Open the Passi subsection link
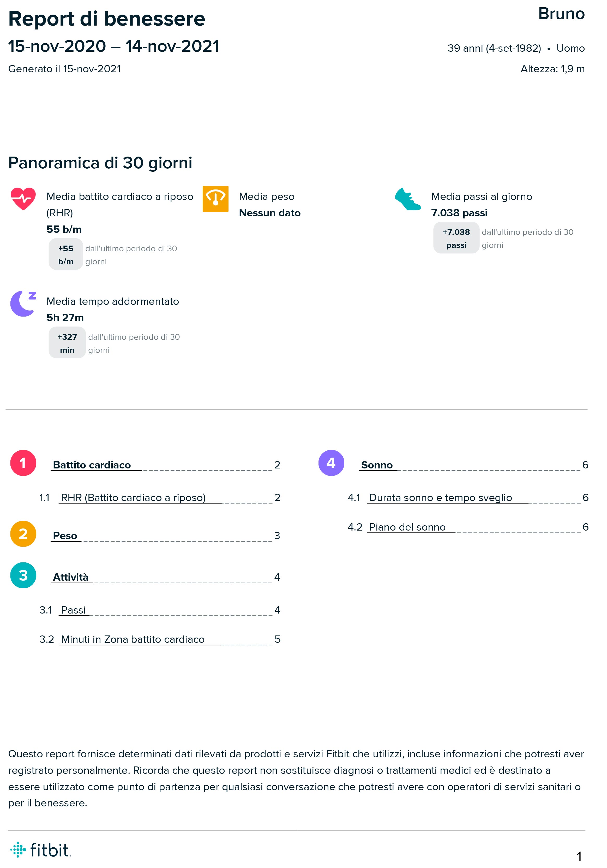The width and height of the screenshot is (607, 868). pos(73,610)
